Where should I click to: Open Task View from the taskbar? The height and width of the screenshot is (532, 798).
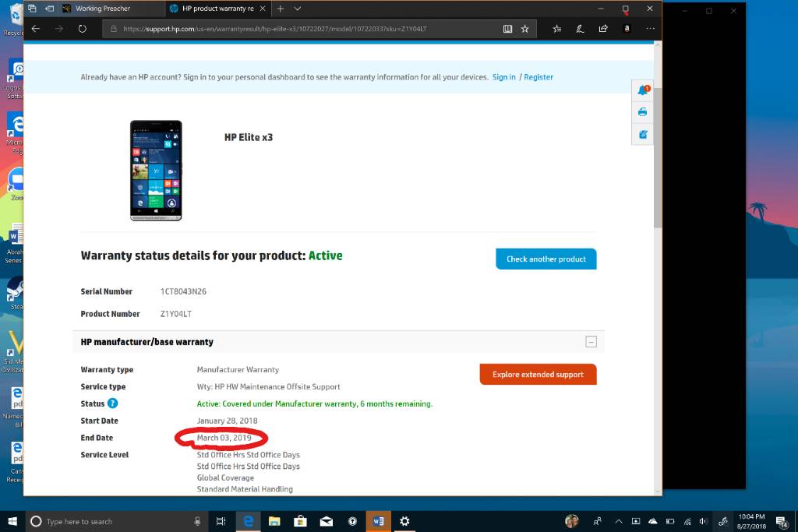(x=221, y=521)
